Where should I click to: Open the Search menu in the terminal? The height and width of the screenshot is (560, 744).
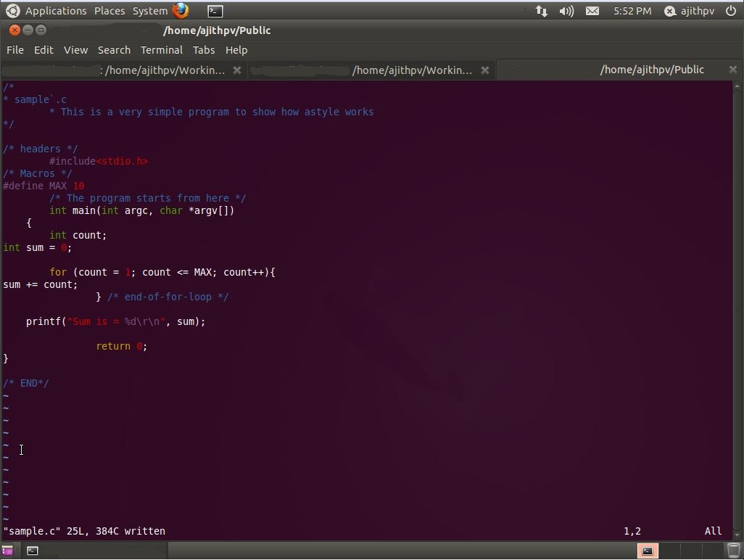click(114, 50)
